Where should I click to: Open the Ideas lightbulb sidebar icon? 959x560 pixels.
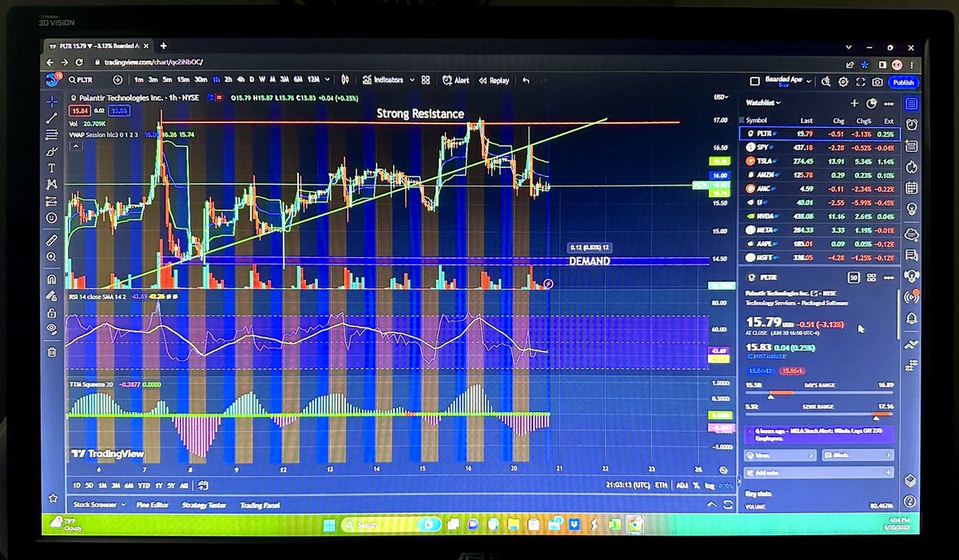[912, 210]
